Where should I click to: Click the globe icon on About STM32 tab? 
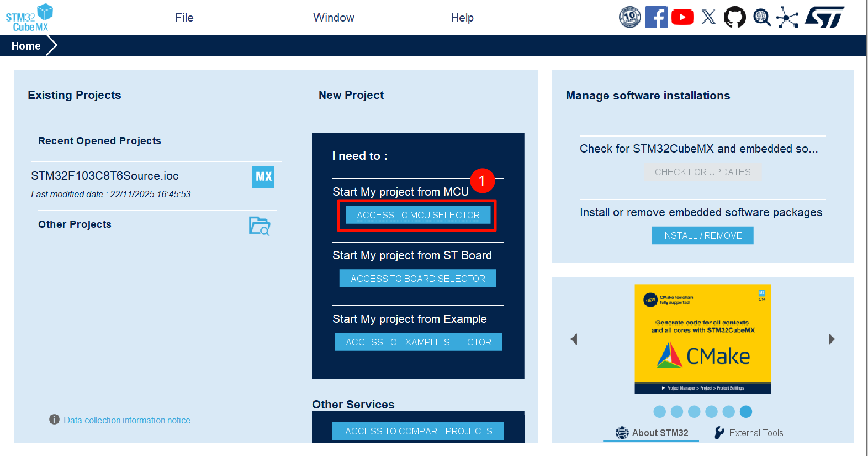click(622, 433)
